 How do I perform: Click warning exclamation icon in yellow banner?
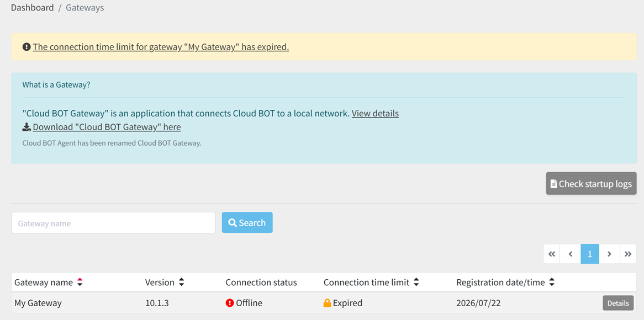coord(27,47)
